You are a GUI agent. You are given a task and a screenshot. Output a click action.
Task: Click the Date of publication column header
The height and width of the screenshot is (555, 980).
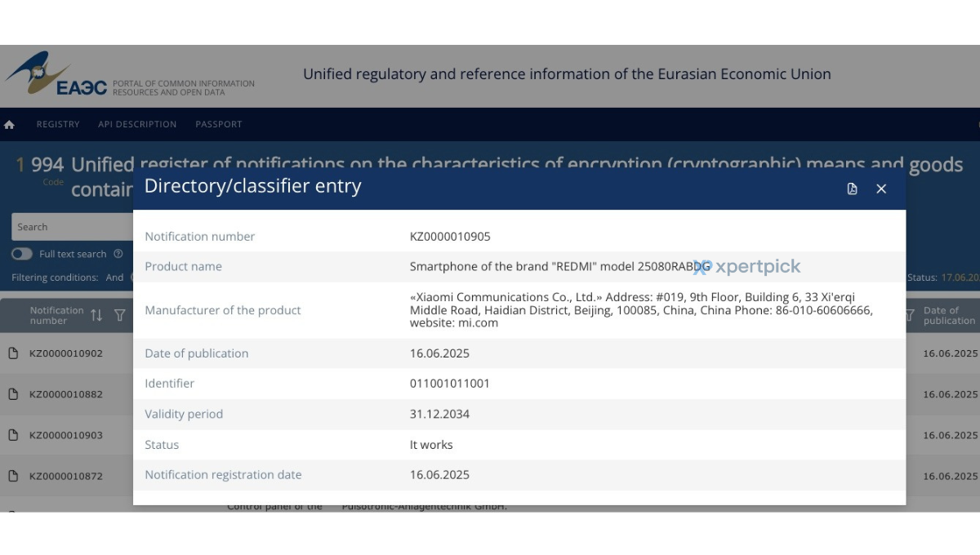pyautogui.click(x=949, y=315)
